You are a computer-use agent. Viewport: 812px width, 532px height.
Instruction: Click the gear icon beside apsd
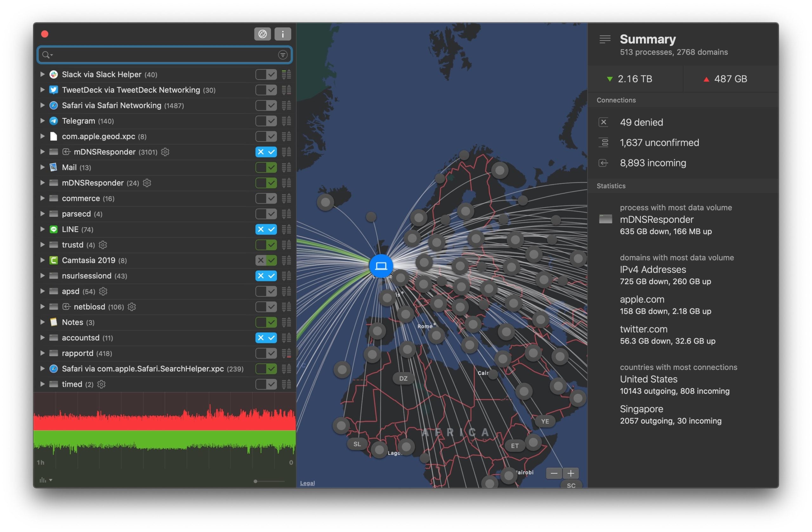(103, 291)
